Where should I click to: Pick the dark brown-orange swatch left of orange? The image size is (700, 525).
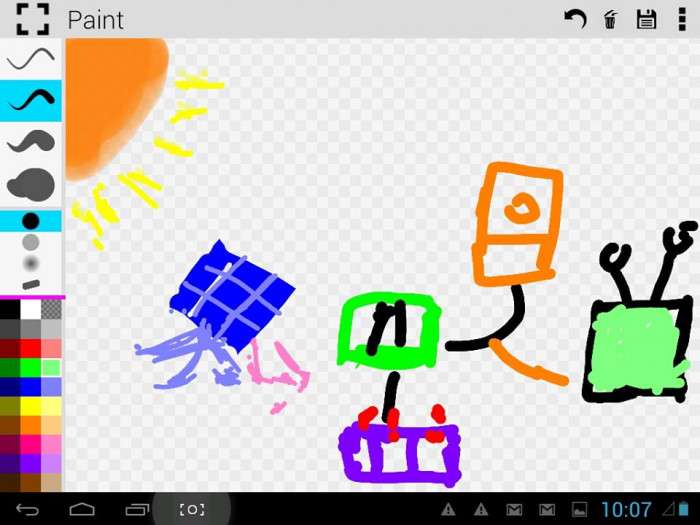pos(10,425)
